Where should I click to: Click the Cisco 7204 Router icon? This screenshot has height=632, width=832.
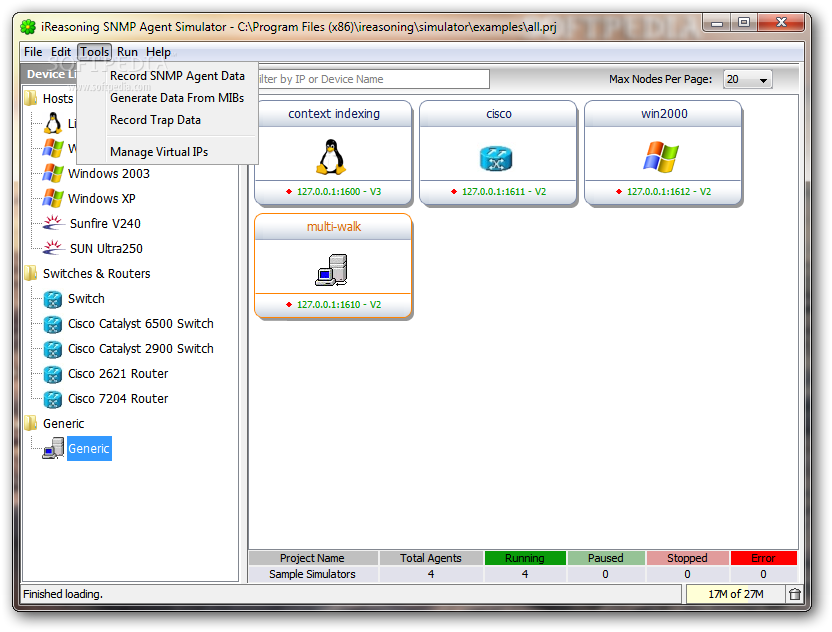click(x=53, y=399)
